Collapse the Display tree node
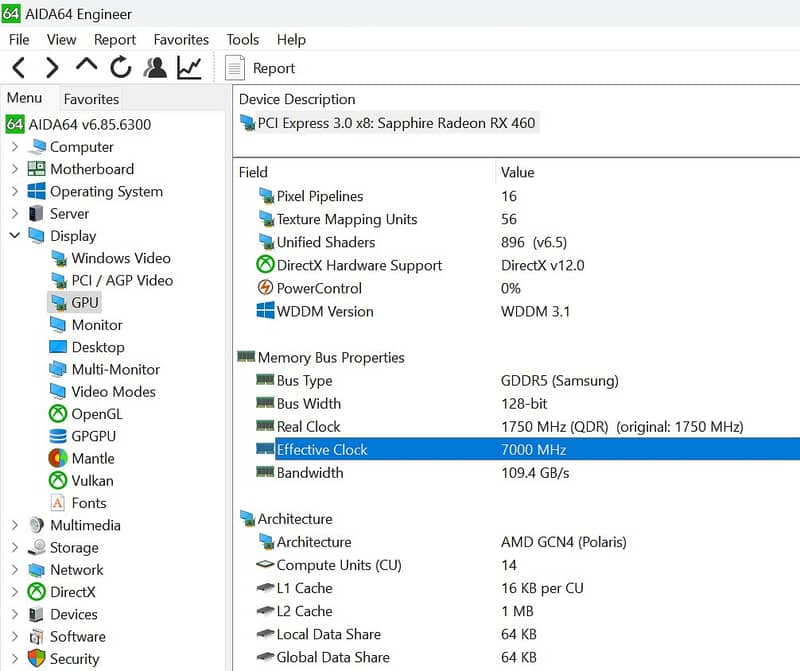Image resolution: width=800 pixels, height=671 pixels. [15, 235]
